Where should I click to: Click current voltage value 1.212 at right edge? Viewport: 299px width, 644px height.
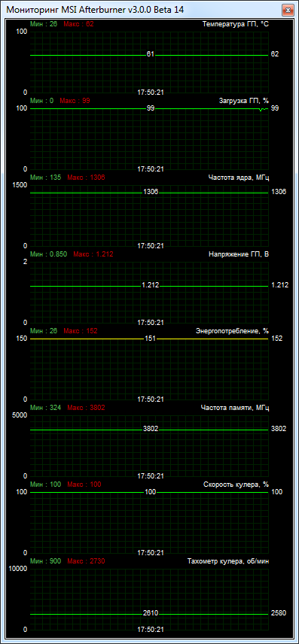[x=279, y=285]
